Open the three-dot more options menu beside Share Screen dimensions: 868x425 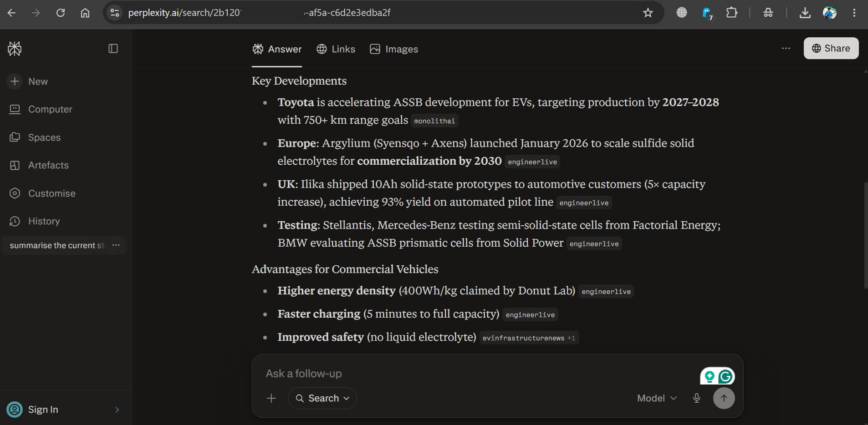coord(786,48)
